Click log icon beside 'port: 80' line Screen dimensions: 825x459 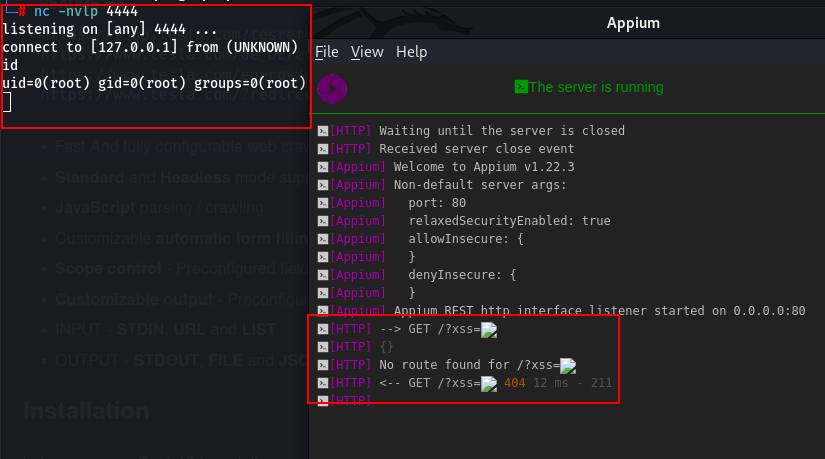point(323,203)
